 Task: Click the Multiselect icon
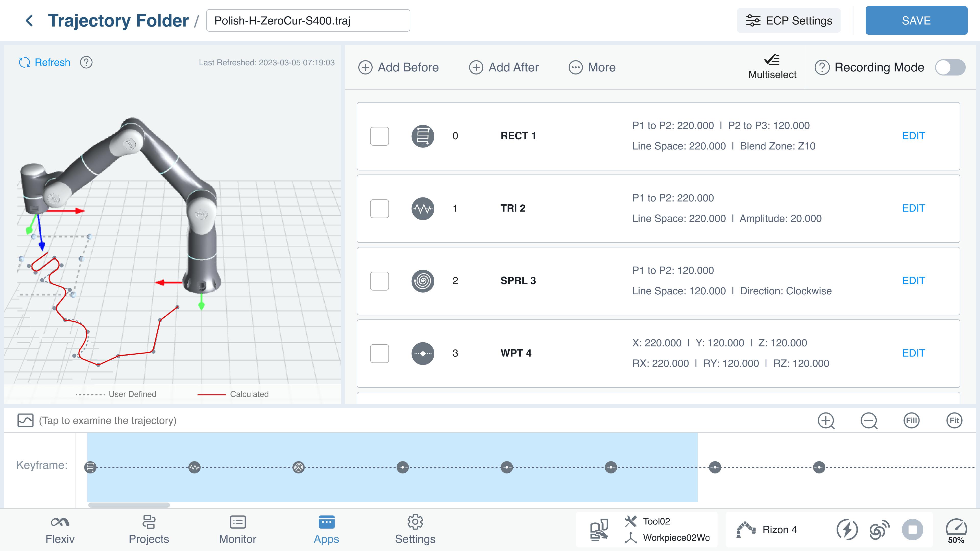point(772,60)
